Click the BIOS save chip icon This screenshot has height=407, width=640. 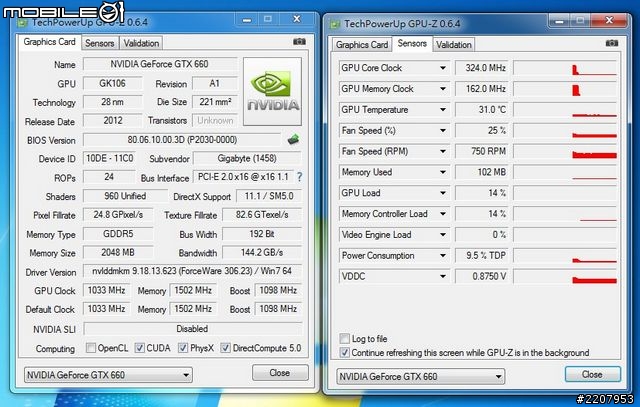click(x=293, y=139)
